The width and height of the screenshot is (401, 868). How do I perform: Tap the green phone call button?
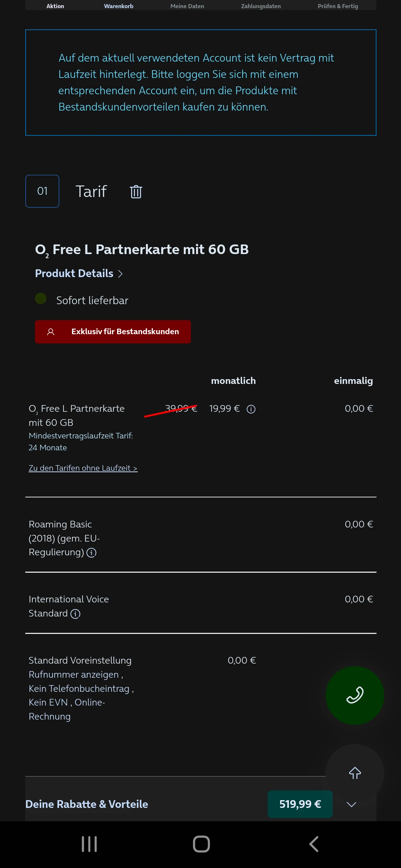(x=355, y=695)
